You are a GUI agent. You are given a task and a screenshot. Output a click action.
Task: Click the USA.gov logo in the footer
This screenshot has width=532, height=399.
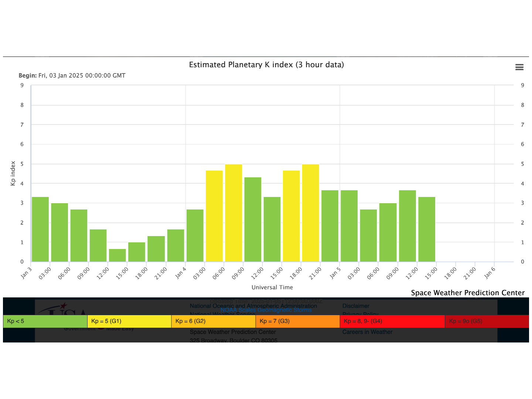[63, 310]
